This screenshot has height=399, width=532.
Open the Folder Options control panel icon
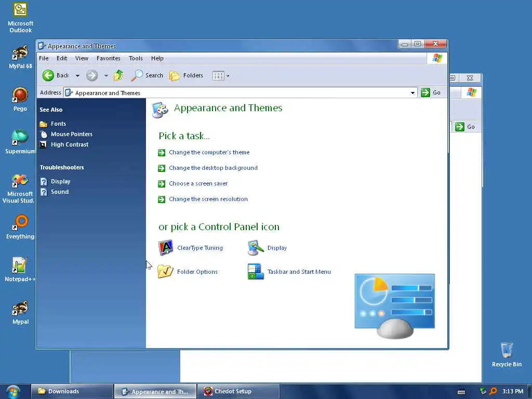(188, 271)
